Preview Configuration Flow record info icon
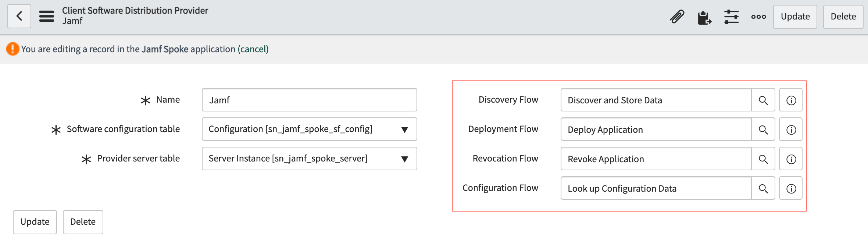This screenshot has width=868, height=238. (x=791, y=188)
